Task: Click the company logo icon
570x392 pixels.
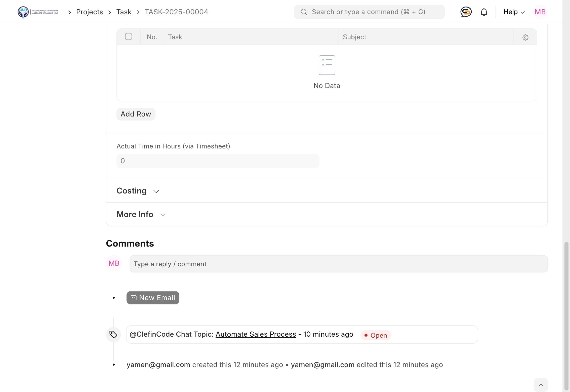Action: tap(23, 12)
